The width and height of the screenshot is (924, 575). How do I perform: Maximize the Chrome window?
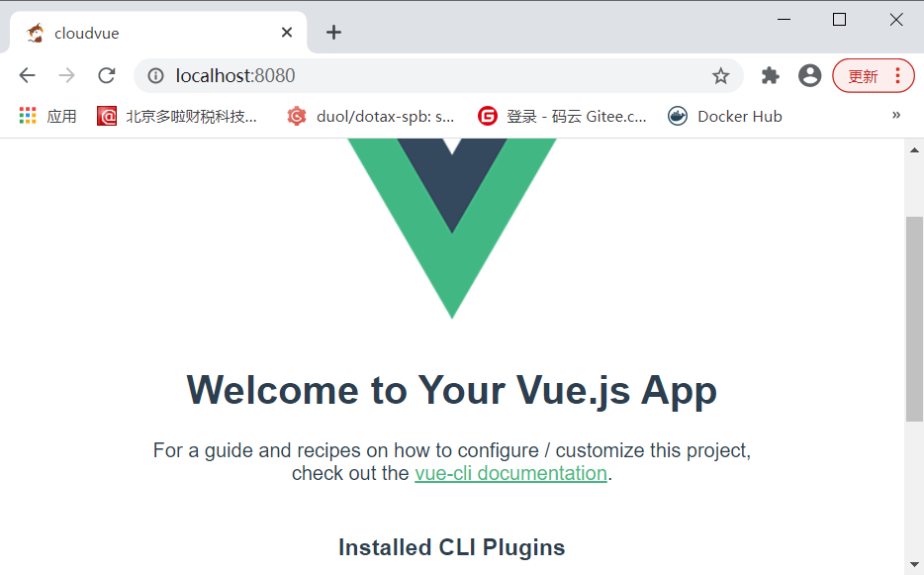coord(839,20)
